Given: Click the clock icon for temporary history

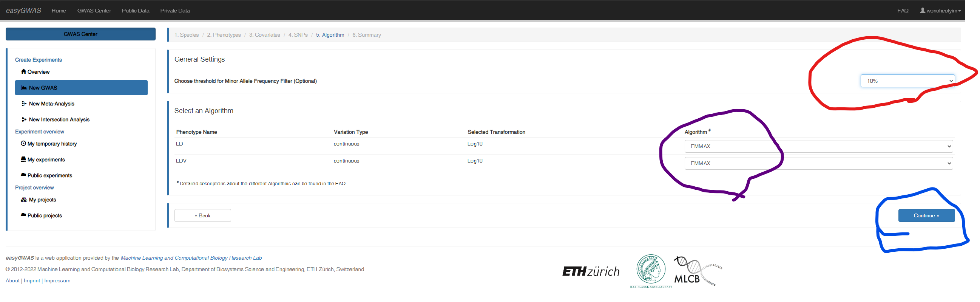Looking at the screenshot, I should [23, 144].
